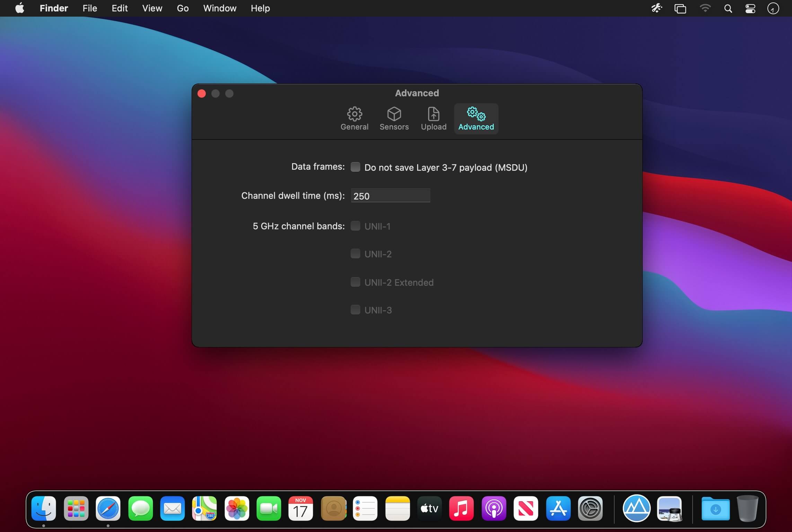Launch Safari from the Dock
Screen dimensions: 792x532
108,508
